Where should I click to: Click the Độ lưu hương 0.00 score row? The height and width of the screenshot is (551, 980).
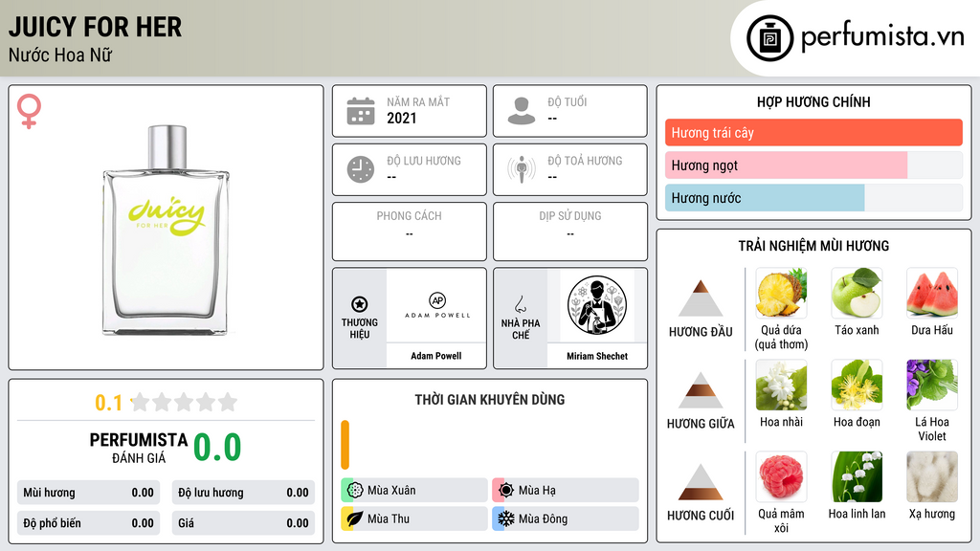[243, 493]
